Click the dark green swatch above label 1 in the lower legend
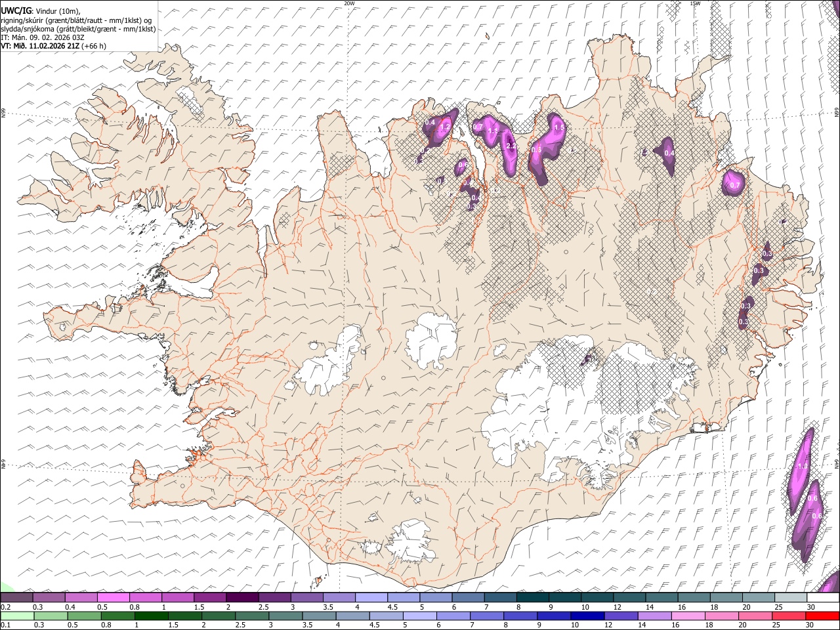Screen dimensions: 840x630 (x=151, y=616)
